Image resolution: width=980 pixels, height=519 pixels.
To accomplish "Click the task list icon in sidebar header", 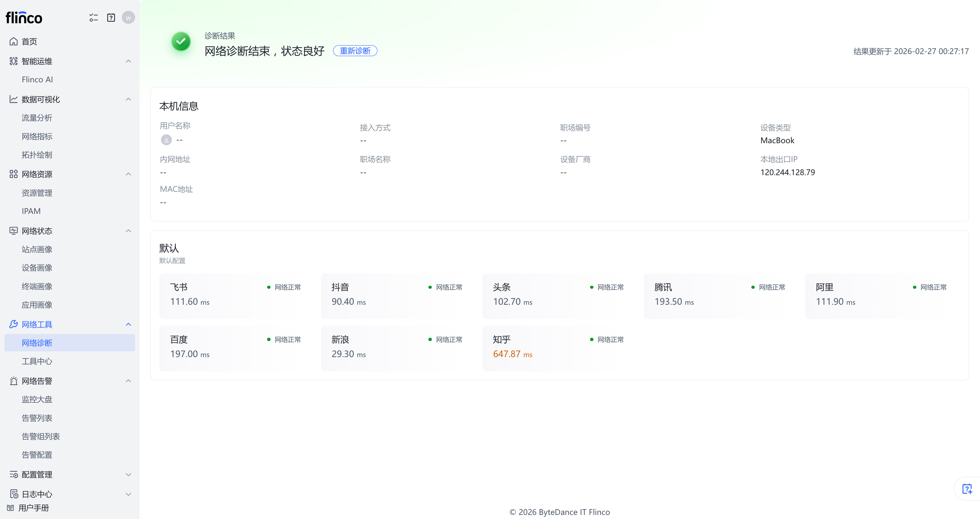I will pyautogui.click(x=93, y=17).
